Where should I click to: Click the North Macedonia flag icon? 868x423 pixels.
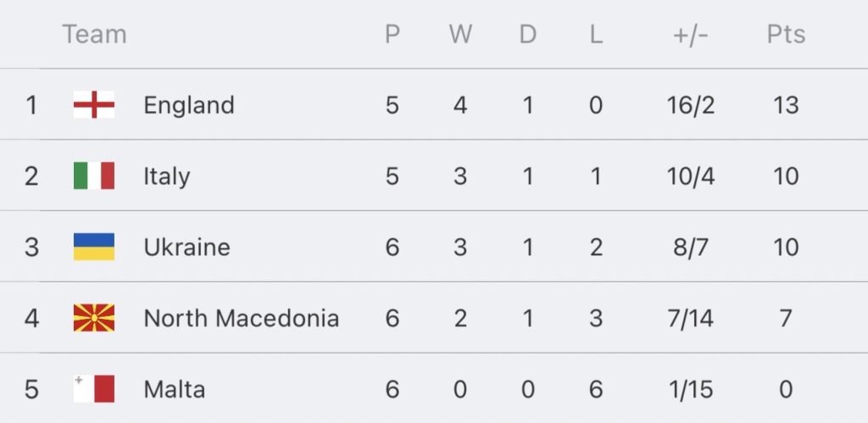94,318
